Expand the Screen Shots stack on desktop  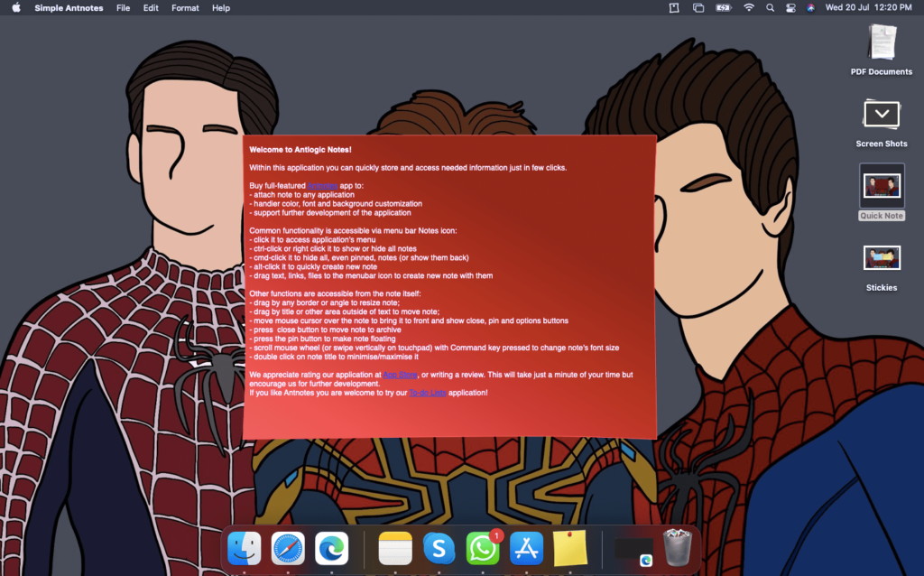pyautogui.click(x=882, y=116)
